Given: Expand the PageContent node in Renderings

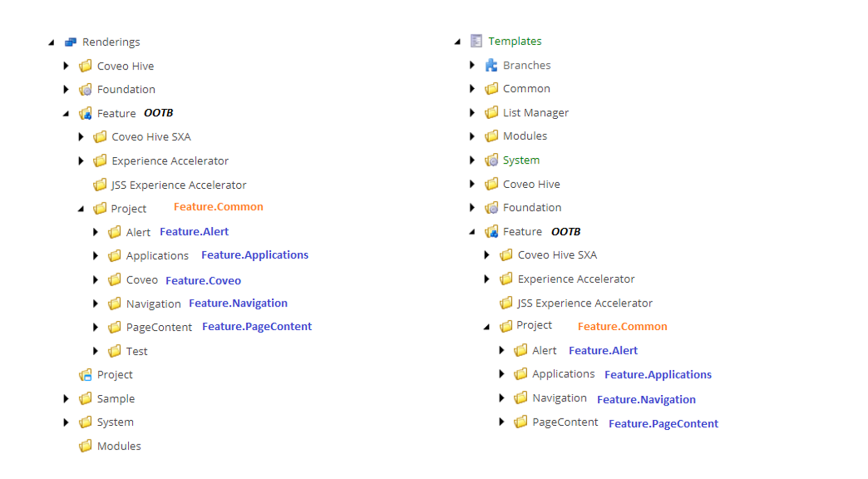Looking at the screenshot, I should [95, 327].
